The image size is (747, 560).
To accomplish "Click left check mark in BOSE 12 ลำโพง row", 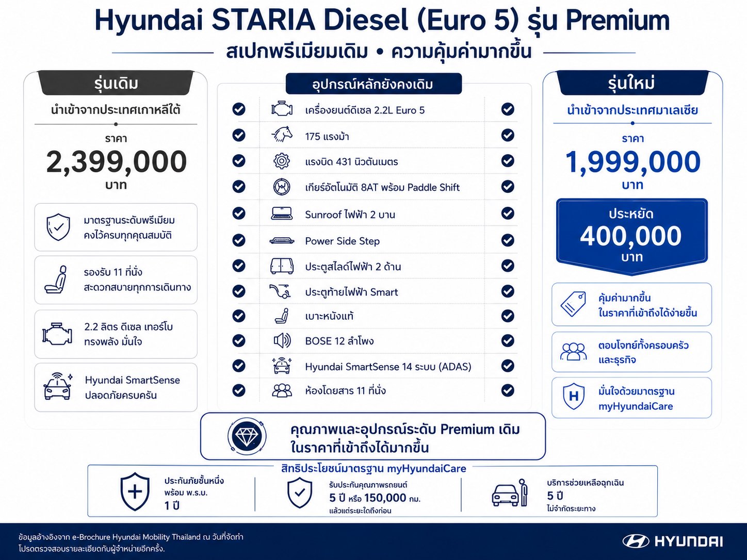I will pos(239,340).
